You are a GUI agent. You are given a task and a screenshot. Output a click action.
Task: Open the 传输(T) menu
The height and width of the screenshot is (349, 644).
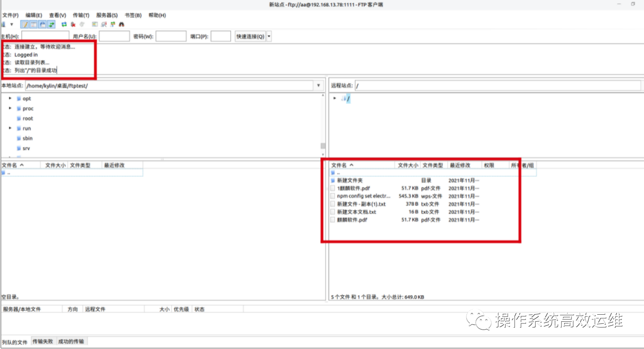81,15
